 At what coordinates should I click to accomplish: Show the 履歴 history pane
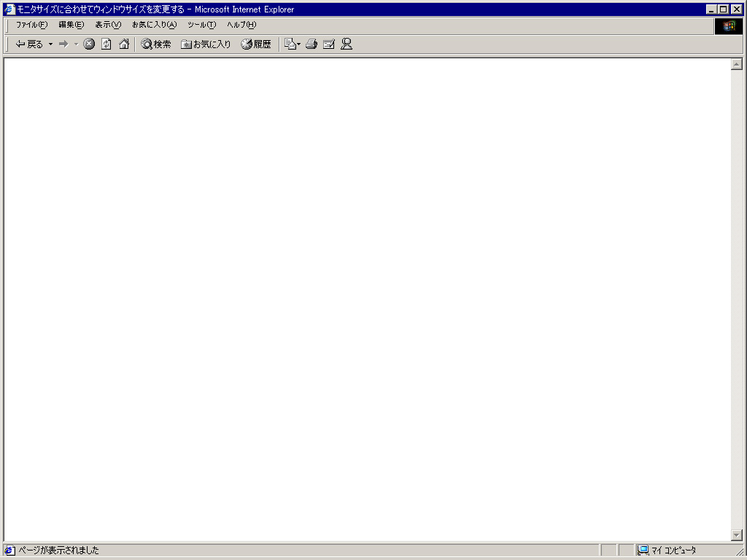(256, 44)
